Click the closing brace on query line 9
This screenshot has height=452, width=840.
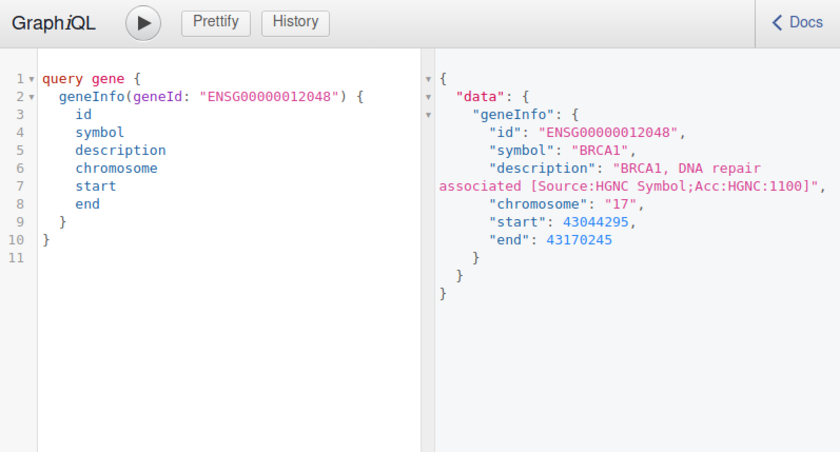click(x=63, y=222)
